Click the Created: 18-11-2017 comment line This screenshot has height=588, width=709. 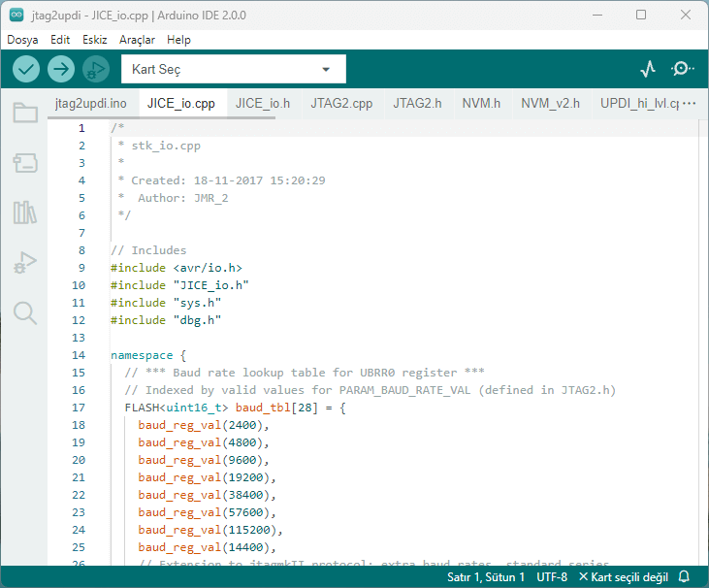[x=221, y=180]
